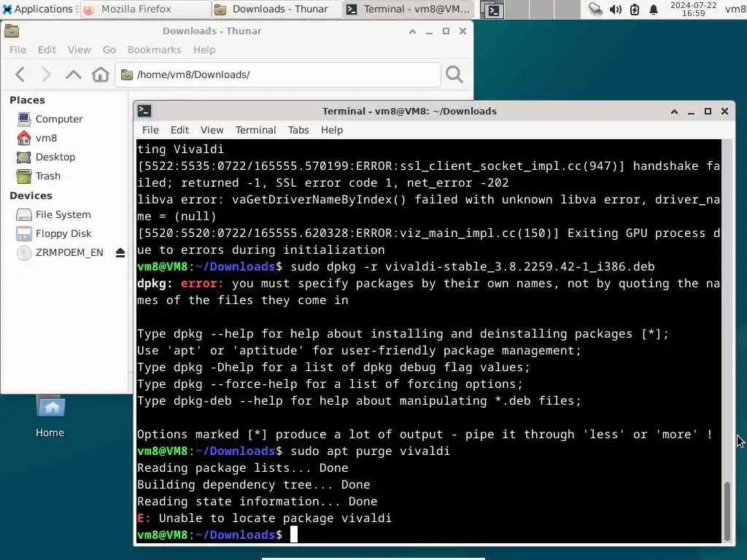The height and width of the screenshot is (560, 747).
Task: Open Terminal window View menu
Action: pos(212,130)
